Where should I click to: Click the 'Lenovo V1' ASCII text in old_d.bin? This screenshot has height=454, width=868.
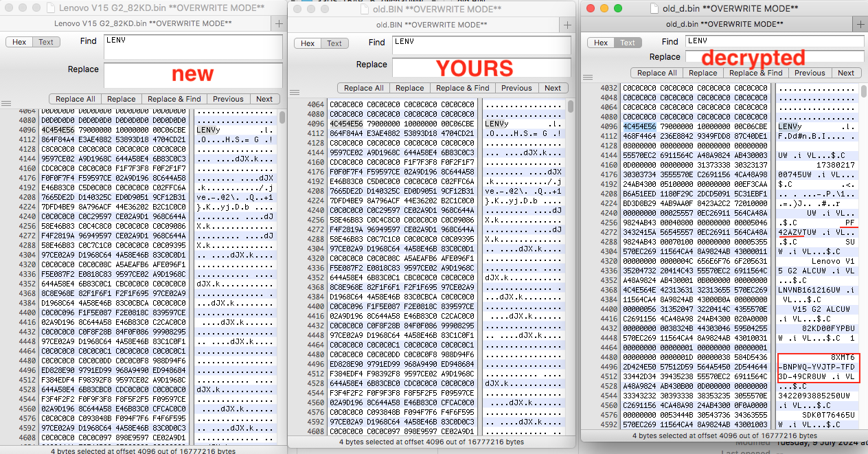[833, 261]
